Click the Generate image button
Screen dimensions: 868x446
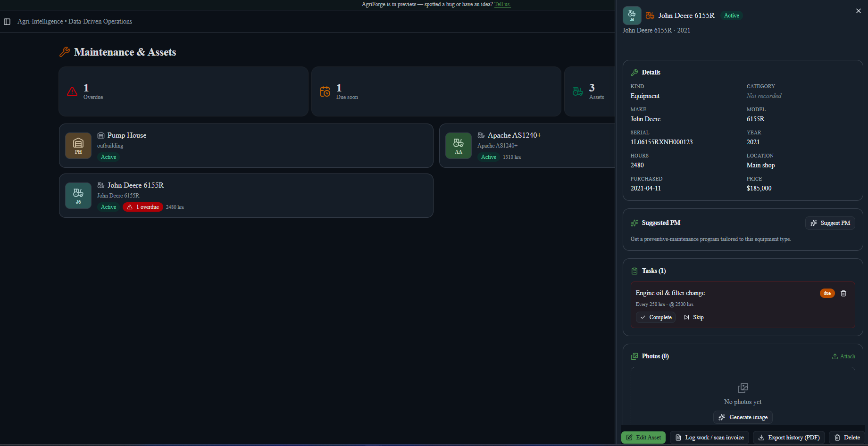point(743,417)
